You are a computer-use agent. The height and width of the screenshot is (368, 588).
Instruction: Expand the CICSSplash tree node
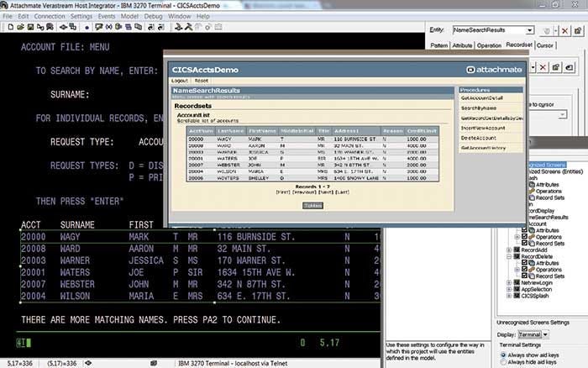pyautogui.click(x=509, y=296)
